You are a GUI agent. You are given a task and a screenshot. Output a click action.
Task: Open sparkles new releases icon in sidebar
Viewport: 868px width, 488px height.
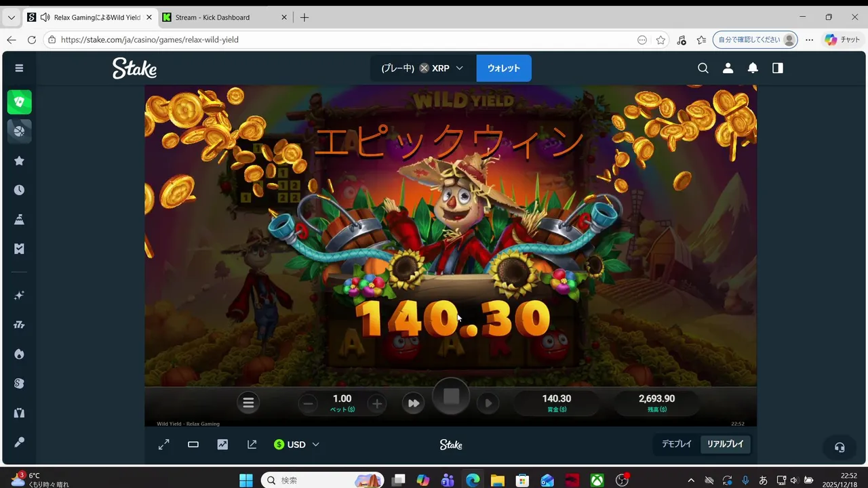pyautogui.click(x=19, y=296)
